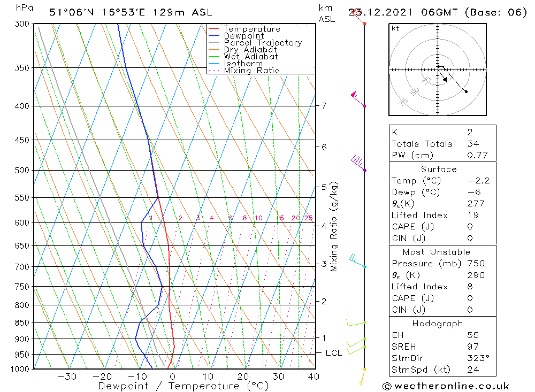Click the Surface θE value 277

point(476,204)
